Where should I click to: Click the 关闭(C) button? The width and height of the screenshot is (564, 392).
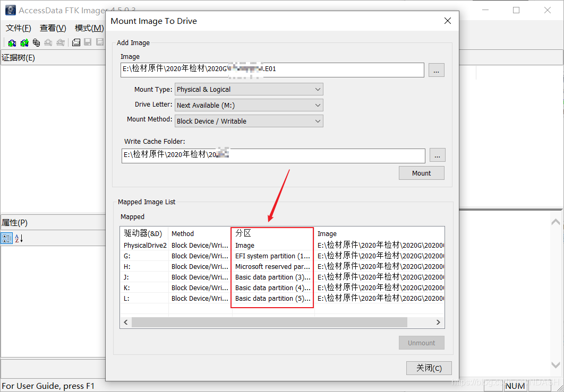429,368
